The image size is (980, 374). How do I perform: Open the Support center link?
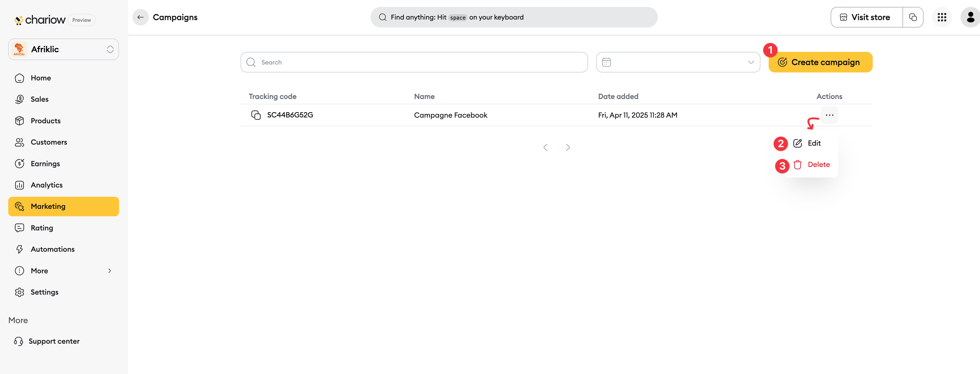coord(47,341)
